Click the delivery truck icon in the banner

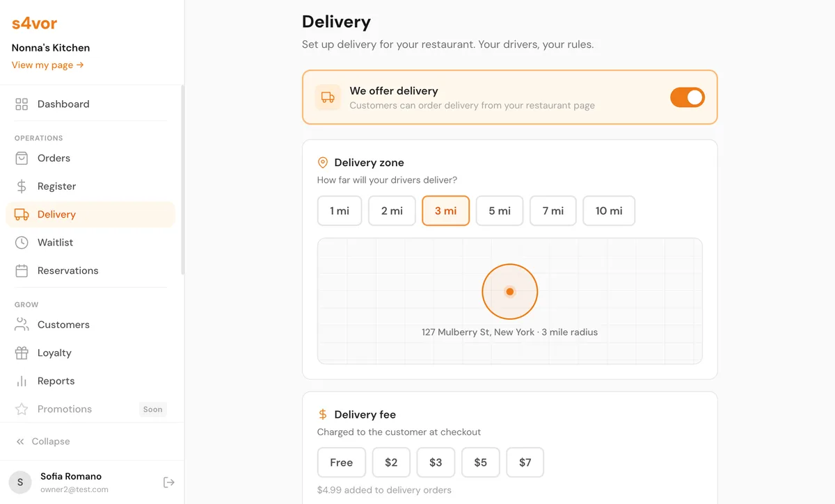327,97
